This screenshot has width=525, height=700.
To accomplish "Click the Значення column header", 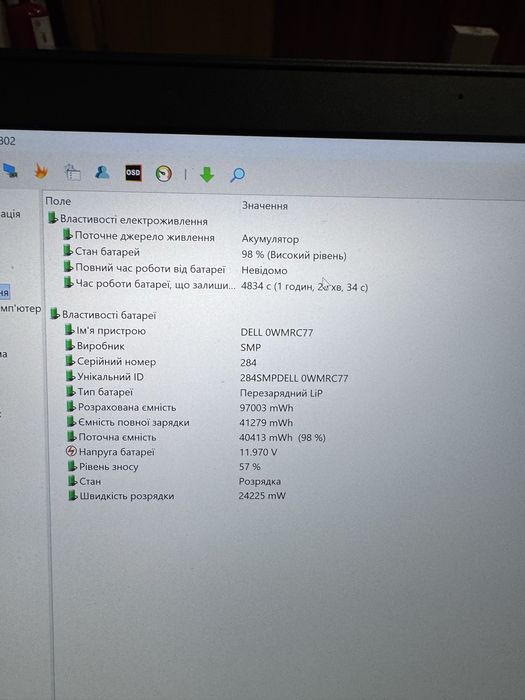I will (x=265, y=206).
